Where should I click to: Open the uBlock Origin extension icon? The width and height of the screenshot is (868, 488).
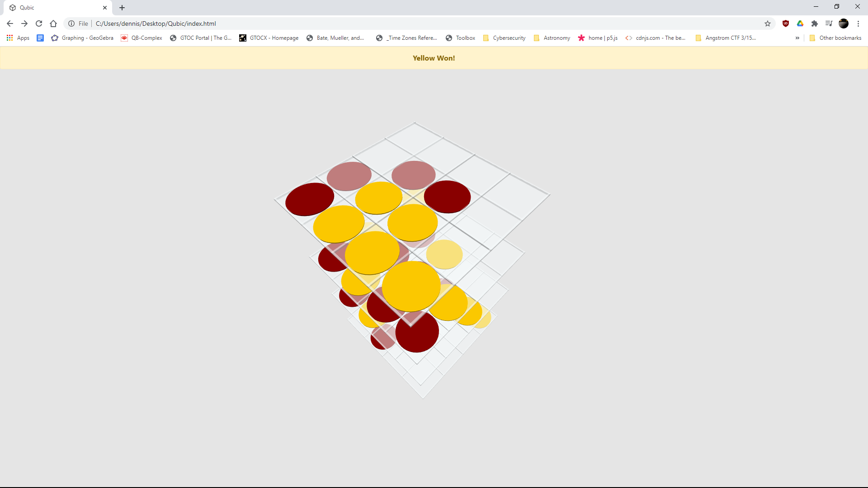[x=786, y=23]
